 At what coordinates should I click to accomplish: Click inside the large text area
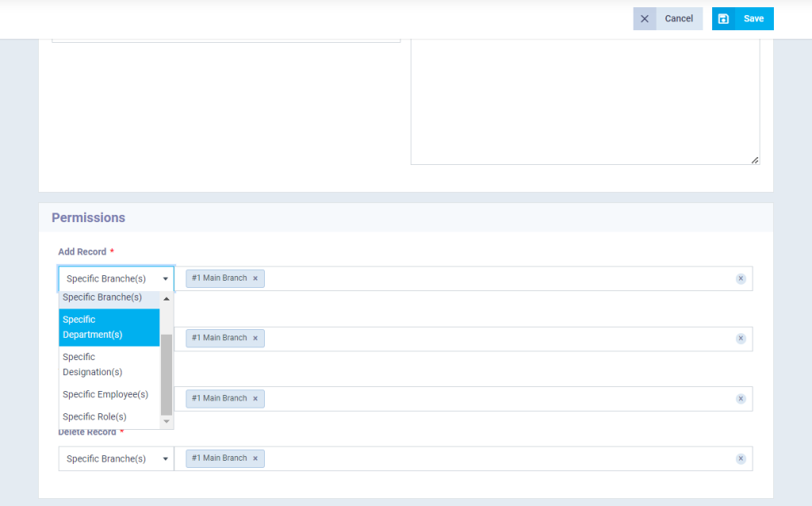(x=585, y=102)
